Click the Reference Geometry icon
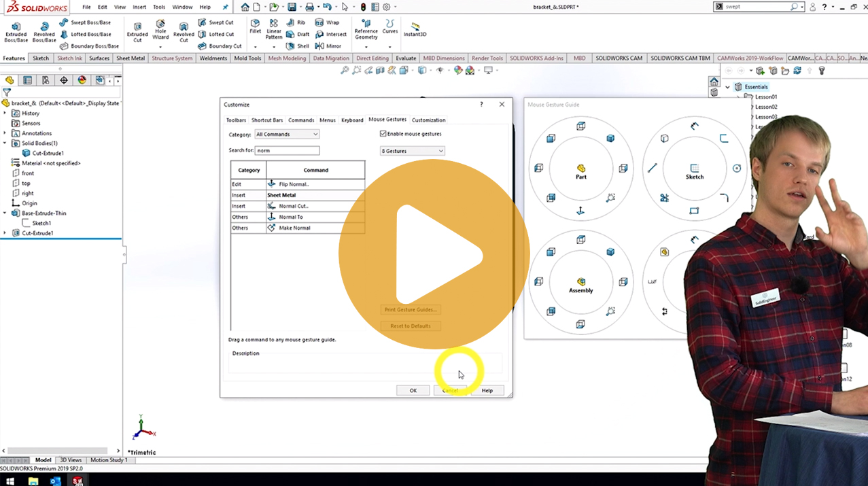Viewport: 868px width, 486px height. tap(366, 30)
